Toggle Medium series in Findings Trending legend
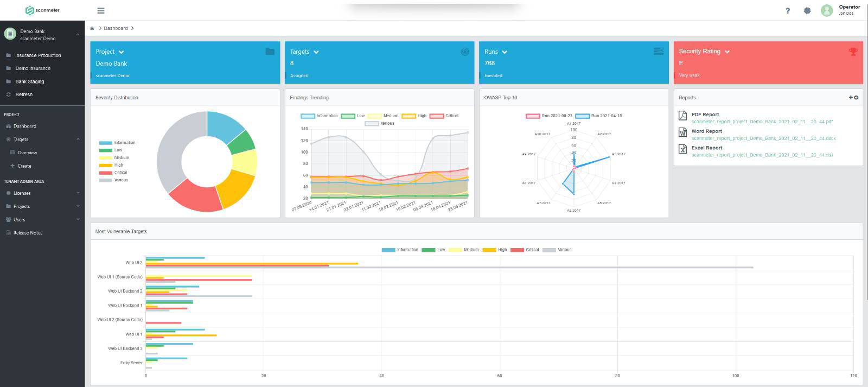The width and height of the screenshot is (868, 387). coord(383,116)
